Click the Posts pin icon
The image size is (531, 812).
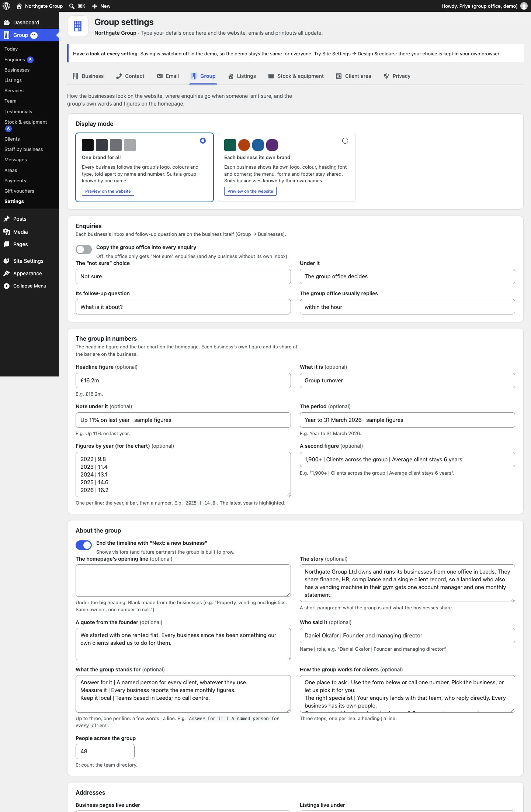click(7, 219)
